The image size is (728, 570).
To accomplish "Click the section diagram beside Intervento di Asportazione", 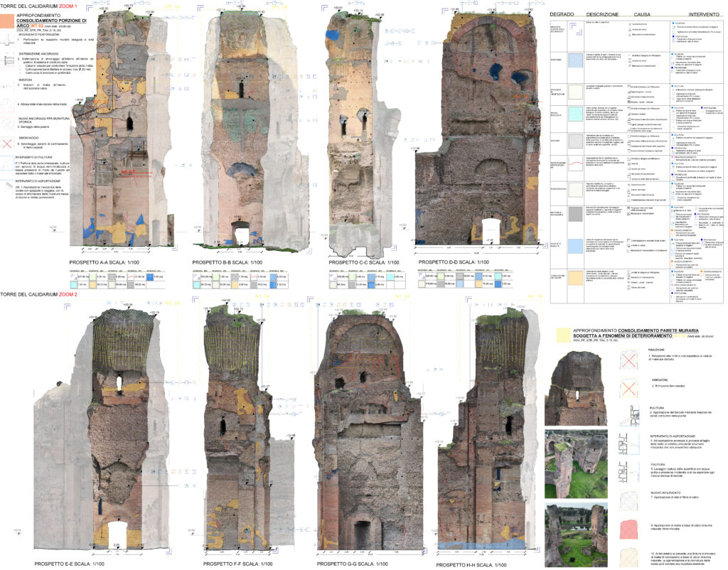I will click(x=630, y=445).
